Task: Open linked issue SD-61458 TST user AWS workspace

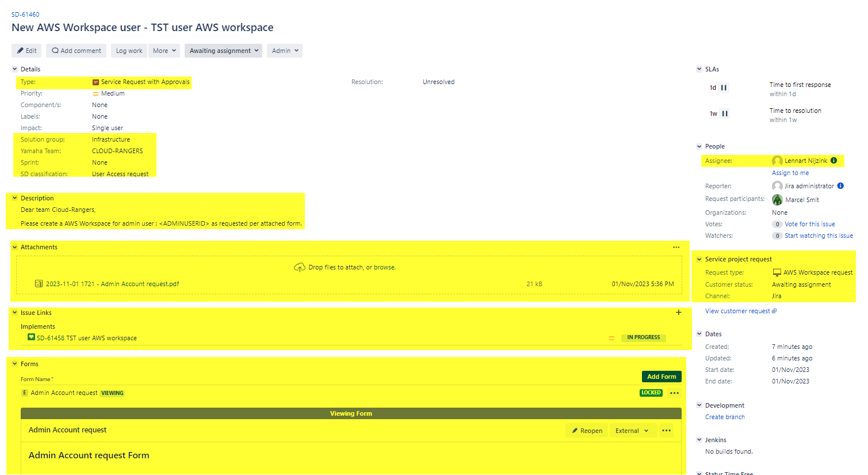Action: point(87,338)
